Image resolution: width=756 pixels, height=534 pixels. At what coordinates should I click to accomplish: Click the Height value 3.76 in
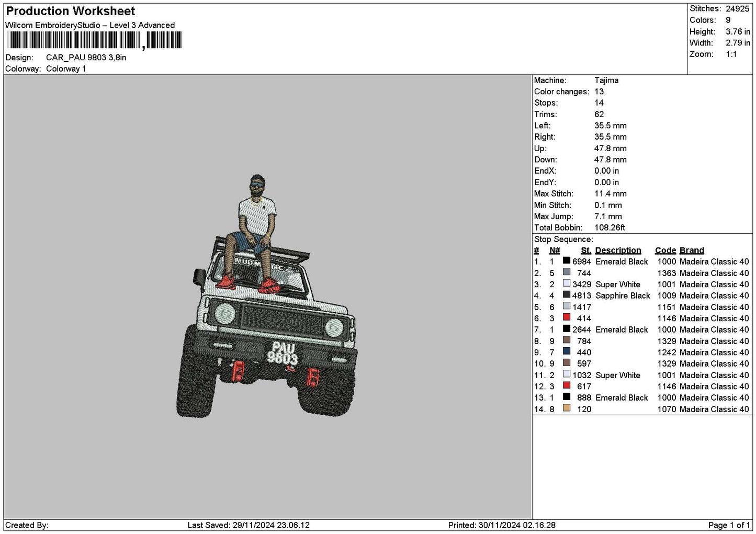tap(738, 31)
